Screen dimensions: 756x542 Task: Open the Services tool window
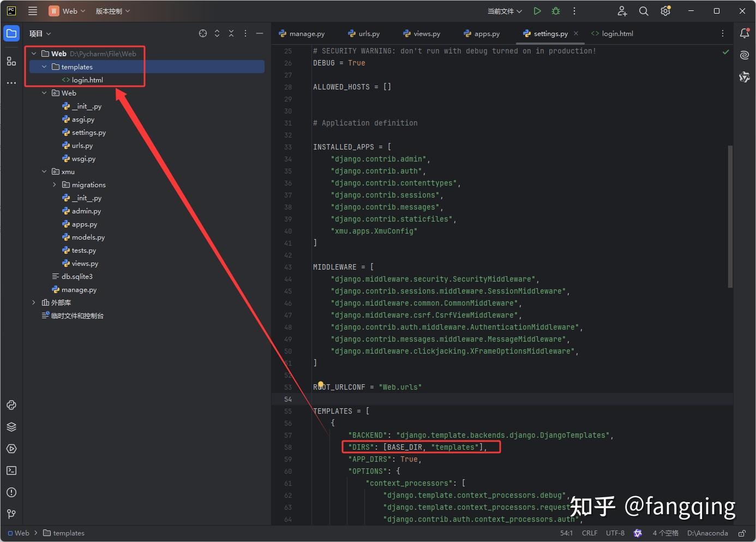11,449
